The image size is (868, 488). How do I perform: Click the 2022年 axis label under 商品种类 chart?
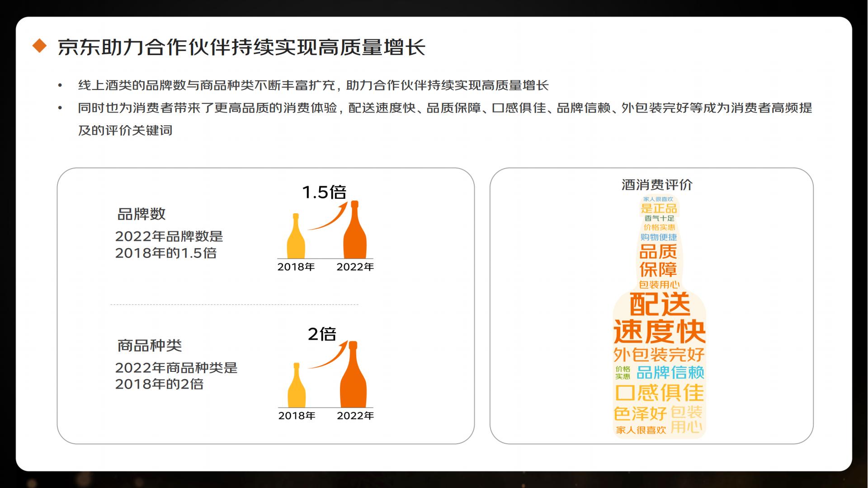(x=355, y=416)
